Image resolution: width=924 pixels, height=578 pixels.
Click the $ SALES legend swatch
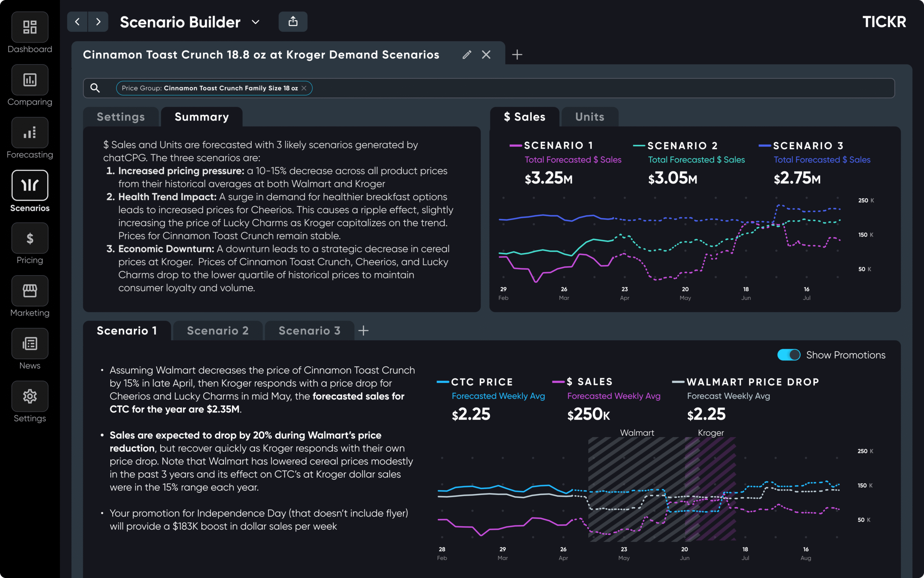point(558,382)
